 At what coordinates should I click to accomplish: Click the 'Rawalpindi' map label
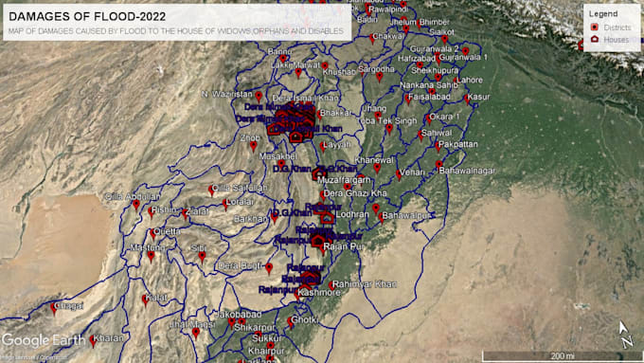pyautogui.click(x=387, y=9)
